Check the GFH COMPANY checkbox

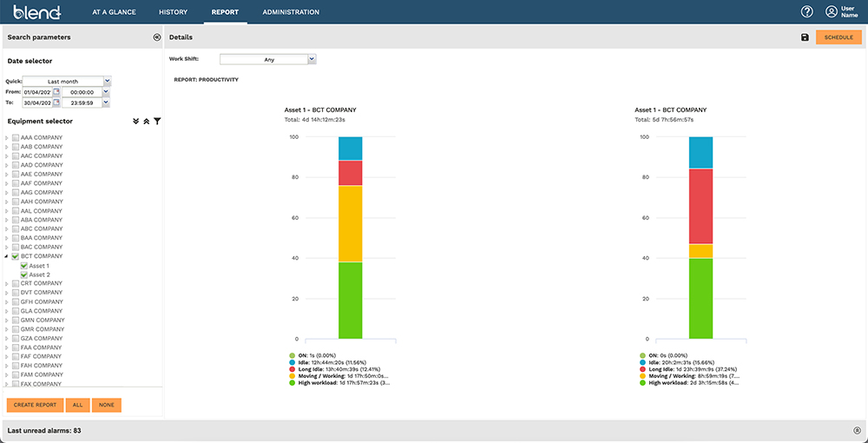(16, 301)
